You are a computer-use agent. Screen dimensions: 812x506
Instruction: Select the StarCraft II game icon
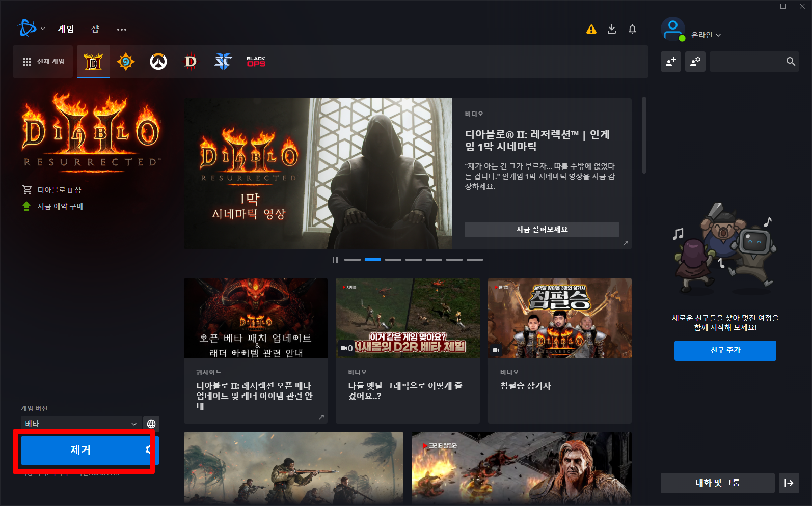223,62
